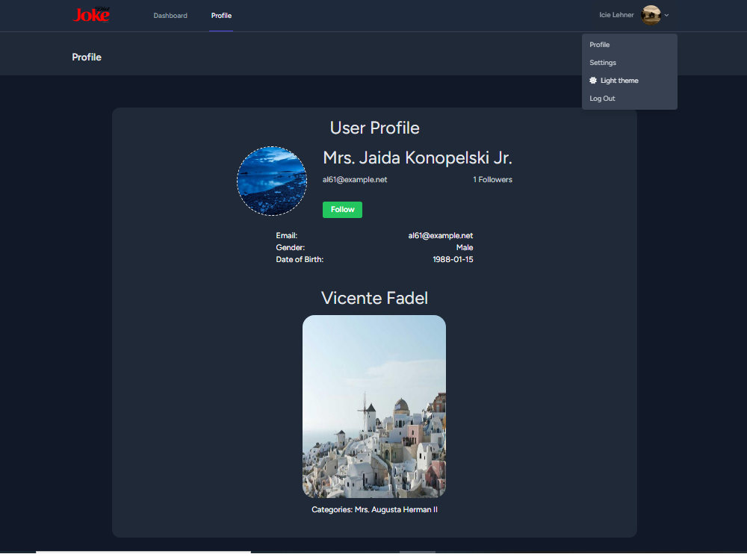Click the Email value in details
The height and width of the screenshot is (560, 747).
tap(441, 236)
